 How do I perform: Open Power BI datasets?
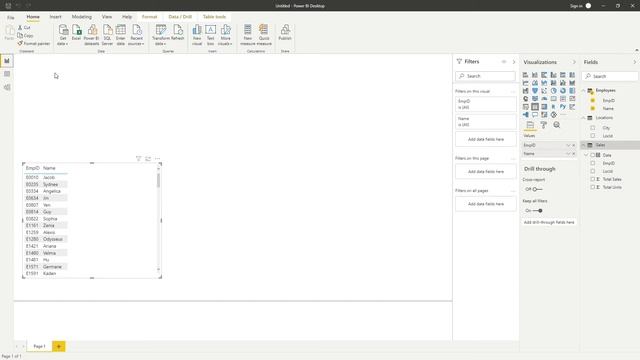pos(91,35)
